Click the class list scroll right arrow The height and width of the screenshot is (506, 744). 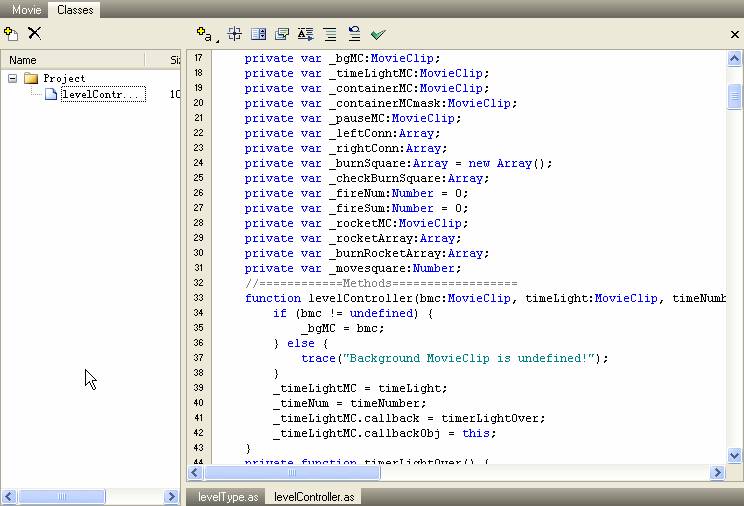point(171,497)
